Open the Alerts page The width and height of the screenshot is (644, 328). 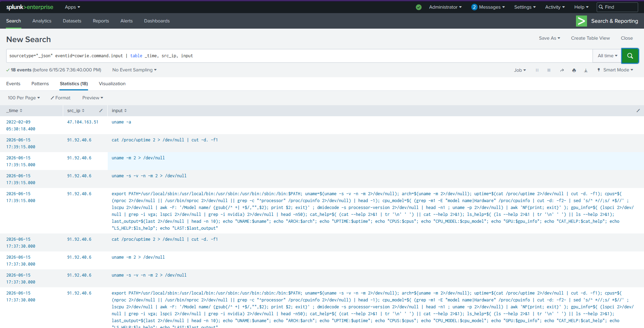tap(126, 21)
